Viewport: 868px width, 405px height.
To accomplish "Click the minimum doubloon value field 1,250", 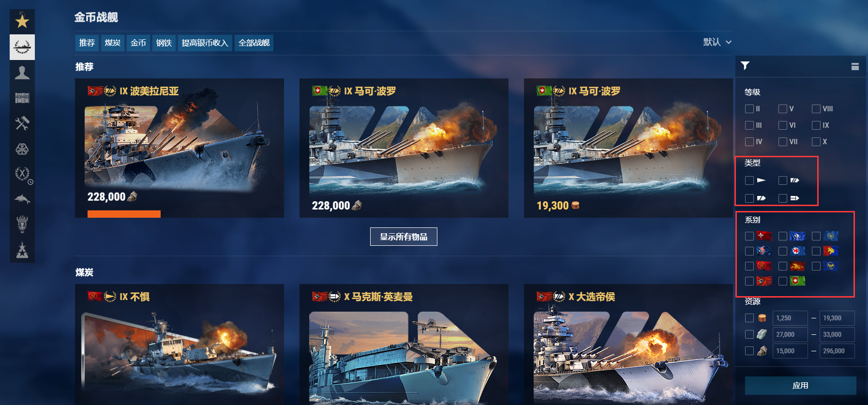I will [x=790, y=318].
